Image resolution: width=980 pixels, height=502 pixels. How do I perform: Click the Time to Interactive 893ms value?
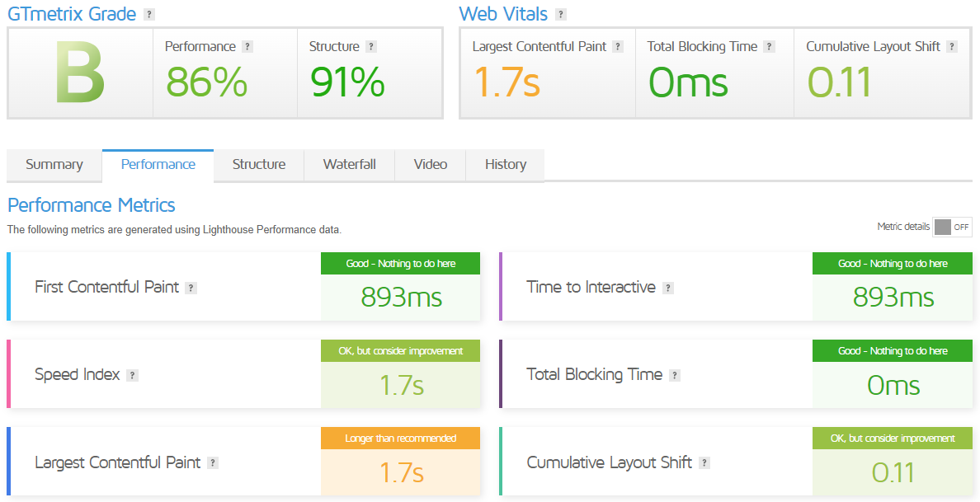click(893, 298)
